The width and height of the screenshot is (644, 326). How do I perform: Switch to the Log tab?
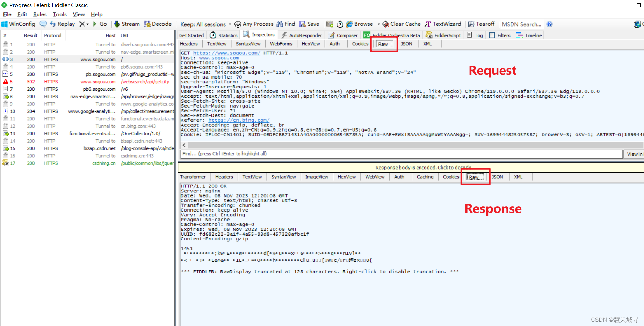click(x=475, y=35)
